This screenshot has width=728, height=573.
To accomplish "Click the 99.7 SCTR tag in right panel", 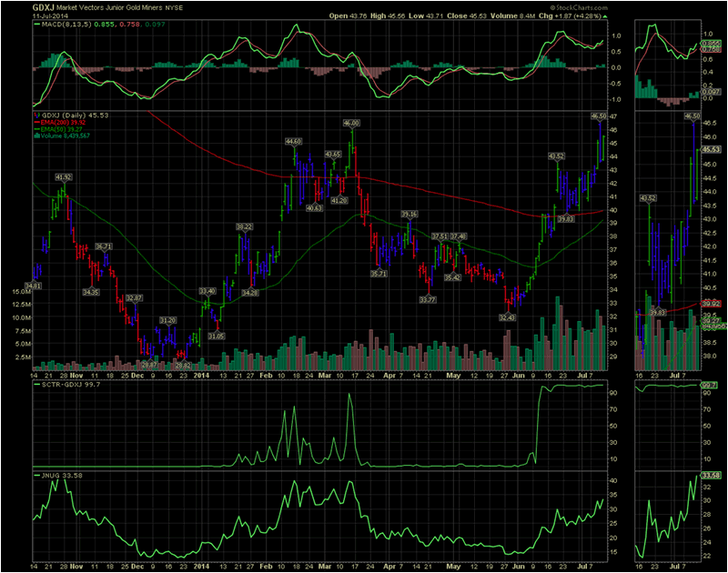I will point(709,385).
